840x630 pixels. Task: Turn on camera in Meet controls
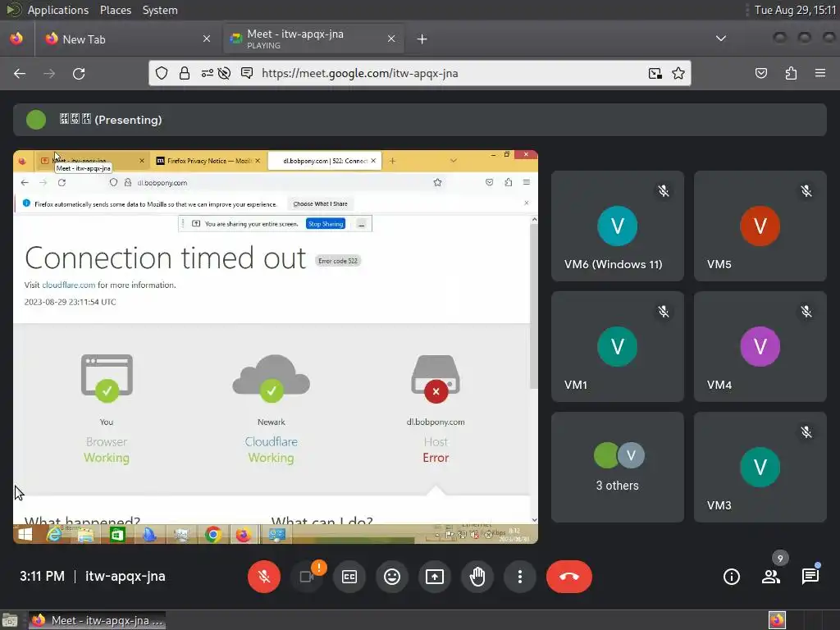coord(307,577)
